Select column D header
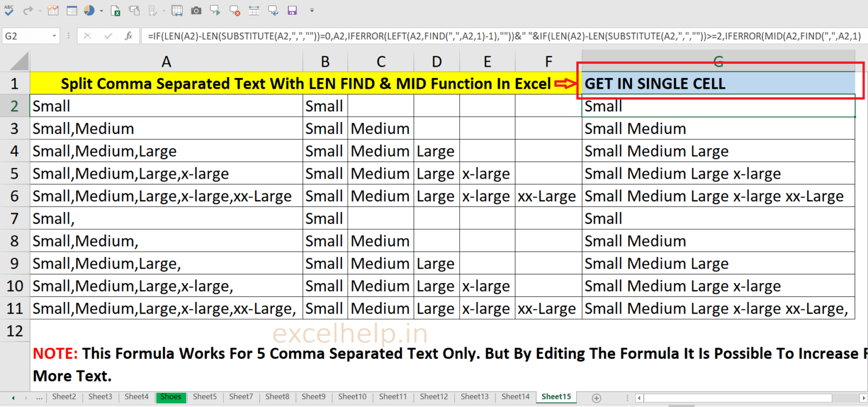Viewport: 868px width, 407px height. click(x=436, y=60)
